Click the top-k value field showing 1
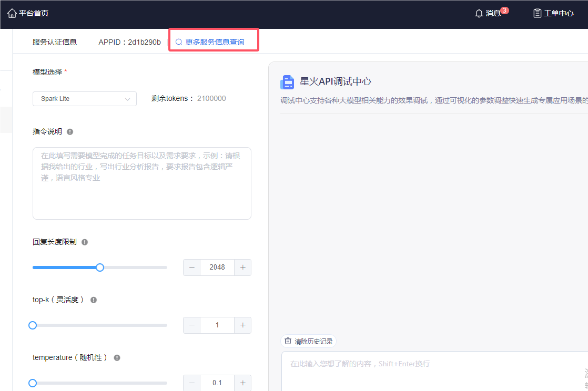Screen dimensions: 588x391 click(217, 325)
